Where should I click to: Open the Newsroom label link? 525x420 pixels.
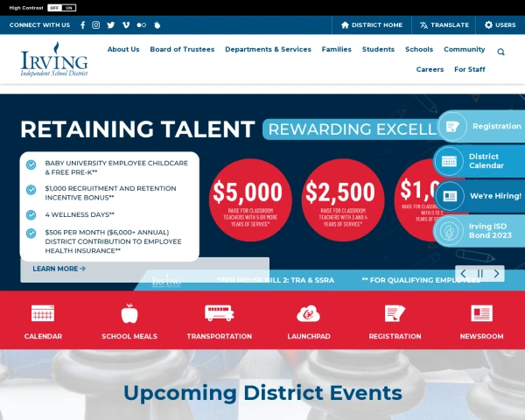(481, 336)
